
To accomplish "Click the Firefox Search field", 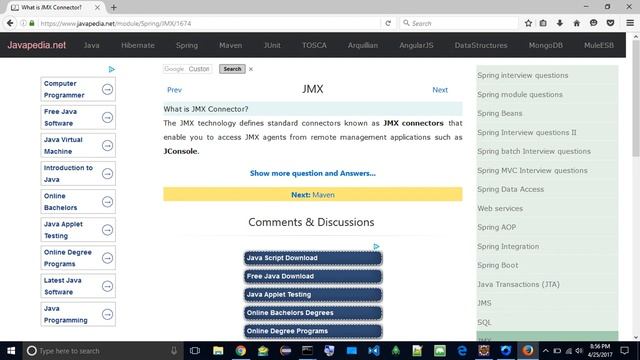I will coord(459,23).
